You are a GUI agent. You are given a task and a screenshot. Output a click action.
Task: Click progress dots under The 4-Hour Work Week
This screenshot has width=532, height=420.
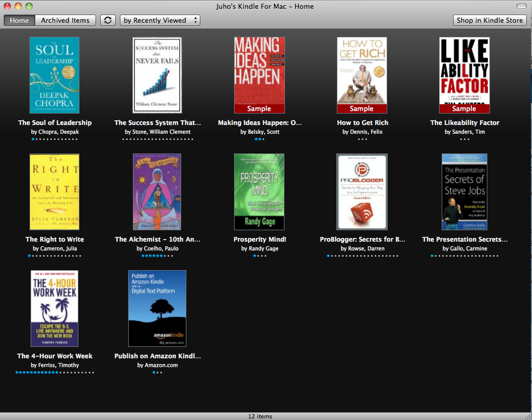[54, 372]
